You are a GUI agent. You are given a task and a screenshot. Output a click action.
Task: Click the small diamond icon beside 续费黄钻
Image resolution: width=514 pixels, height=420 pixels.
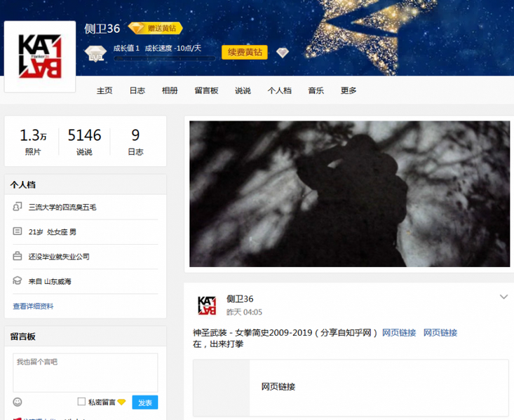click(x=282, y=53)
